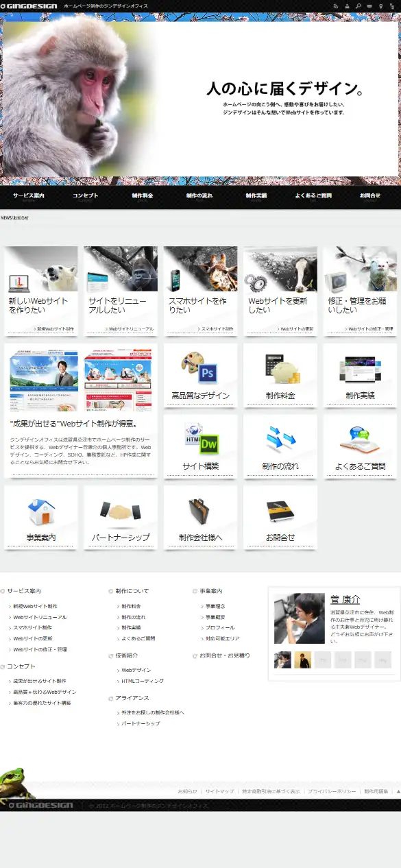Click the large profile photo of the designer

[x=300, y=618]
